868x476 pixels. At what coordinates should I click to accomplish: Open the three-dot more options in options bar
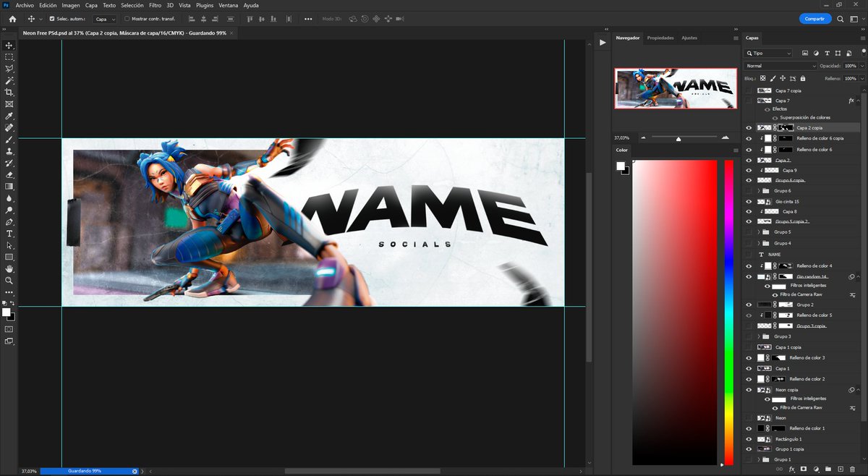coord(308,19)
